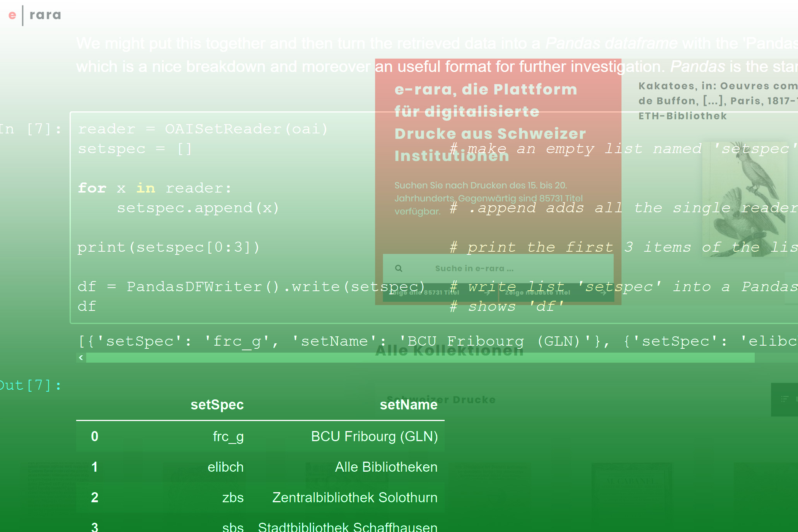Click the 'setSpec' column header
This screenshot has height=532, width=798.
(x=217, y=405)
